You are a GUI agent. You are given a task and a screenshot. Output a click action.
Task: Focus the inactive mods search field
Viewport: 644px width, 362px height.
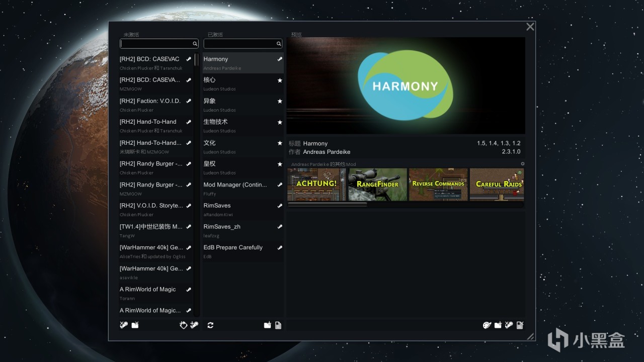click(159, 44)
